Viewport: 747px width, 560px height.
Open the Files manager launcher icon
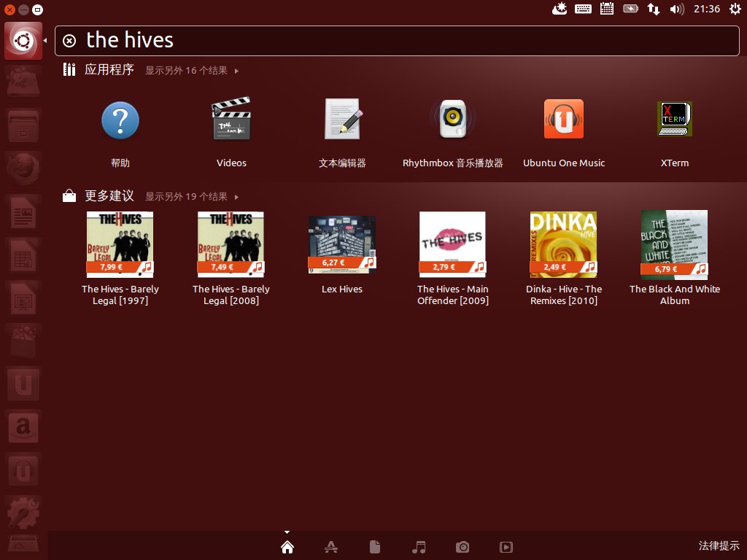(23, 125)
